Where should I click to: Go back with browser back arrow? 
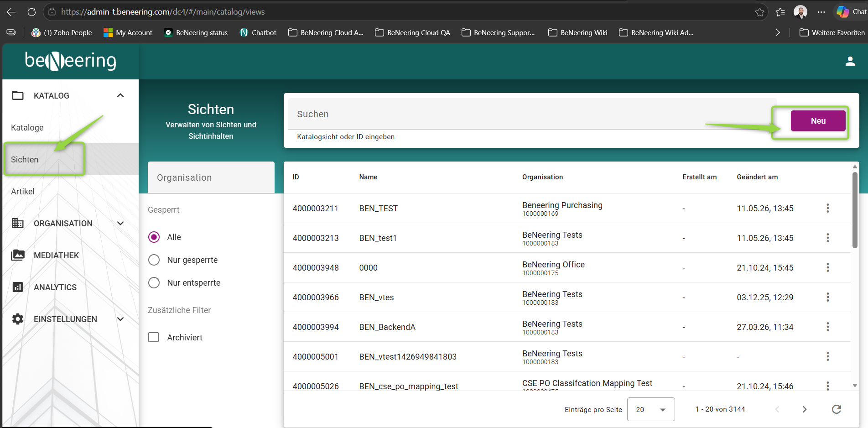click(11, 12)
